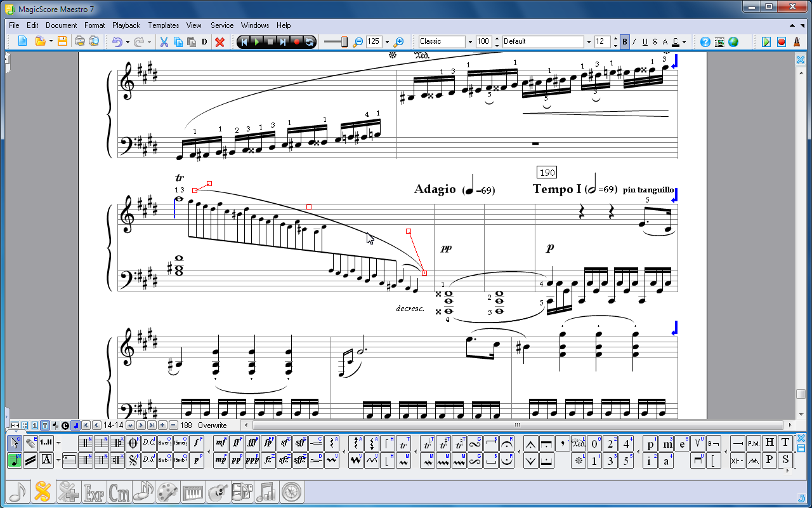Increase the font size 12 stepper
Image resolution: width=812 pixels, height=508 pixels.
click(615, 39)
